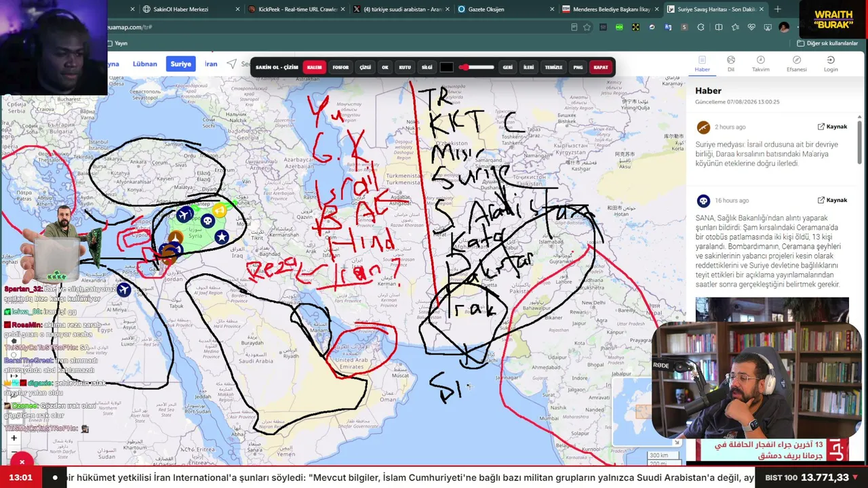The width and height of the screenshot is (868, 488).
Task: Click the skull avatar of second news item
Action: coord(703,201)
